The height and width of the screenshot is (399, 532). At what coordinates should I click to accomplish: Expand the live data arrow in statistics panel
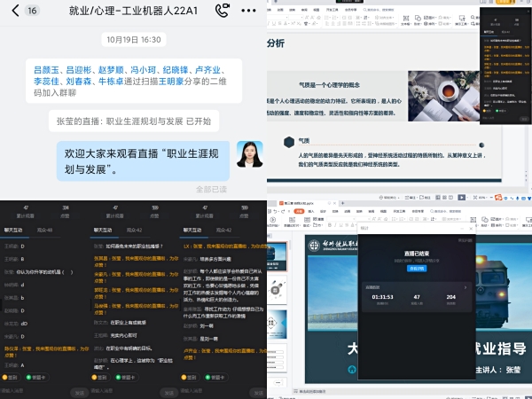click(x=466, y=287)
